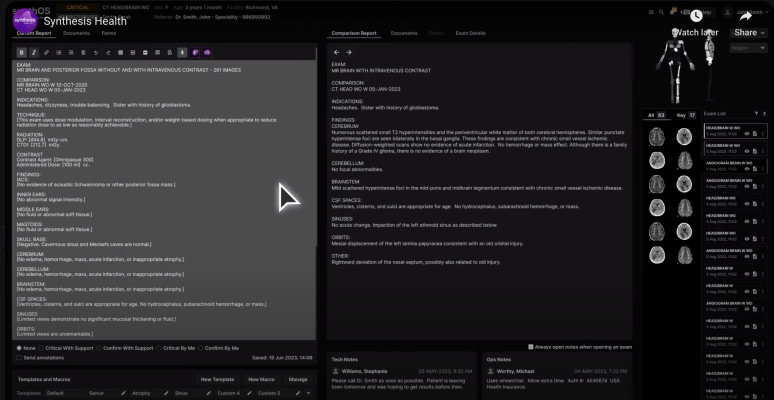Click the microphone dictation icon
The width and height of the screenshot is (774, 400).
[x=182, y=52]
